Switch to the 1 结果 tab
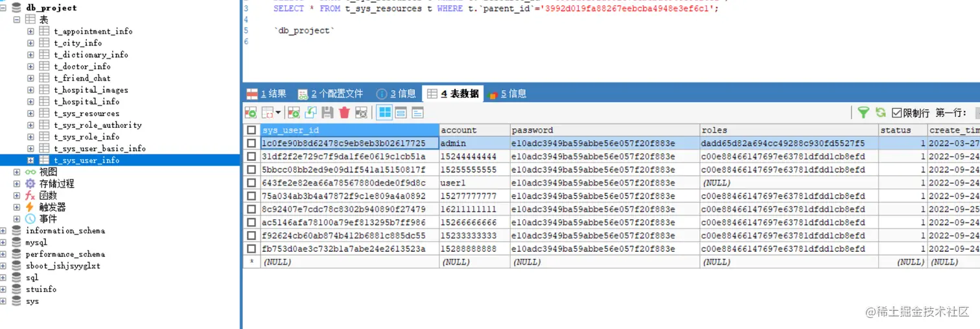The image size is (980, 329). pyautogui.click(x=266, y=94)
